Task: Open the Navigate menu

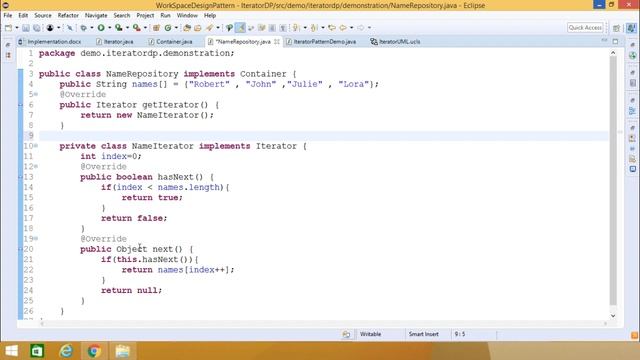Action: tap(96, 16)
